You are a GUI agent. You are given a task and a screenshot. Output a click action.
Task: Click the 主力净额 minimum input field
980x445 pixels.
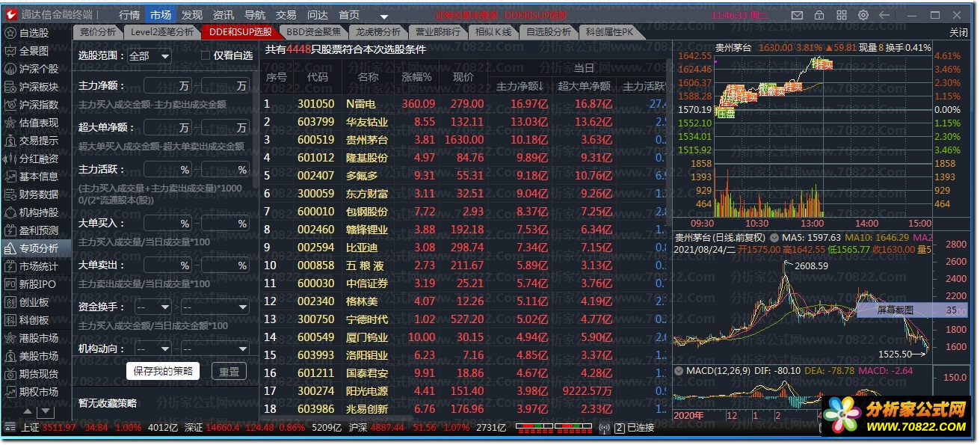tap(167, 86)
